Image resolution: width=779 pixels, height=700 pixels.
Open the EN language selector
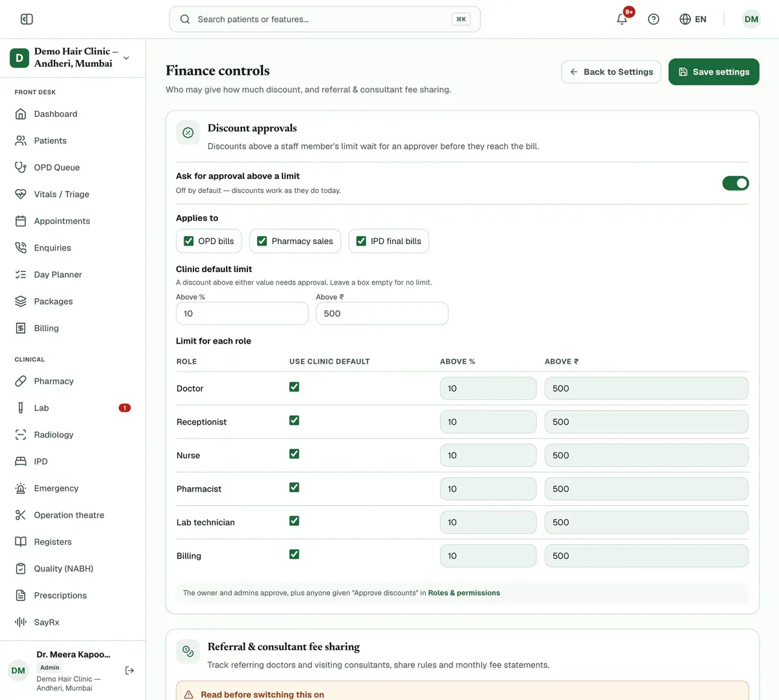coord(693,19)
